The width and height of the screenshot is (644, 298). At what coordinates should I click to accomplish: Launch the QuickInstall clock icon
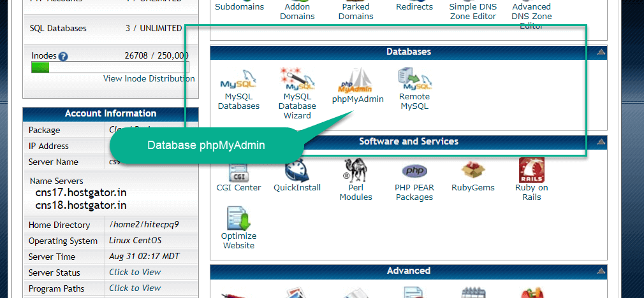[297, 170]
